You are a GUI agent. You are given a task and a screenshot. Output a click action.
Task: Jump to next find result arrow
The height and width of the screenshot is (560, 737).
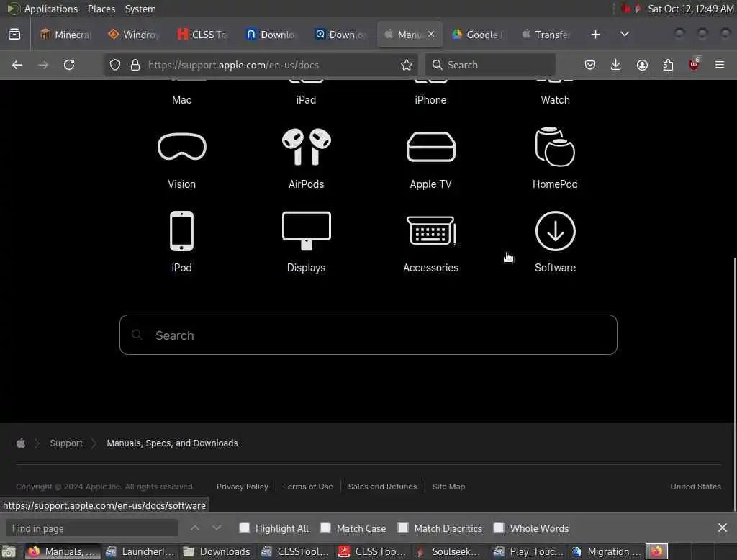click(216, 528)
